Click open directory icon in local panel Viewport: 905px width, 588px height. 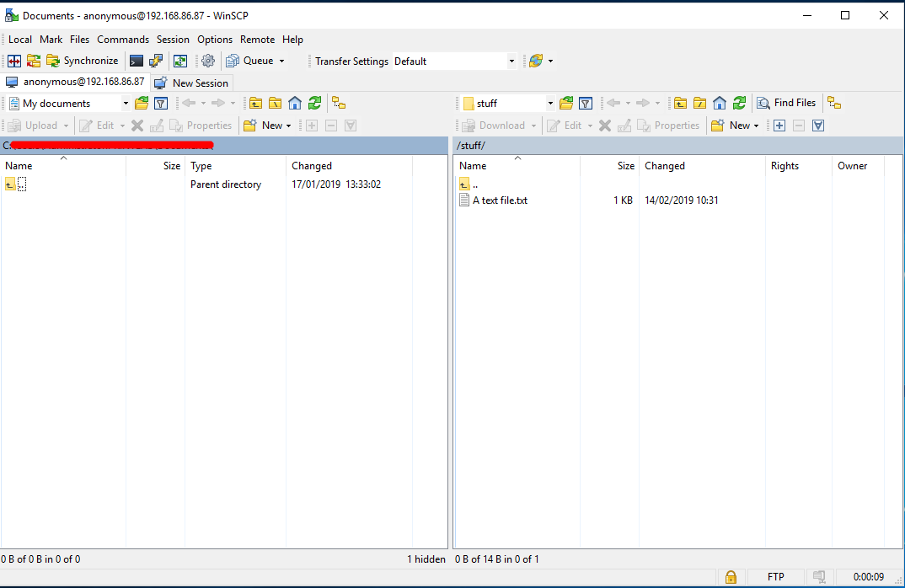[x=142, y=104]
